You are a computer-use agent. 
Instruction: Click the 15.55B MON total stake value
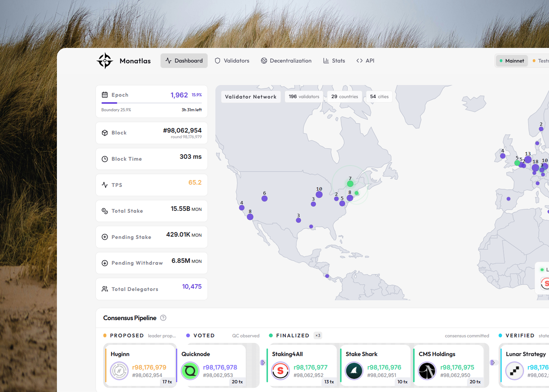(186, 209)
